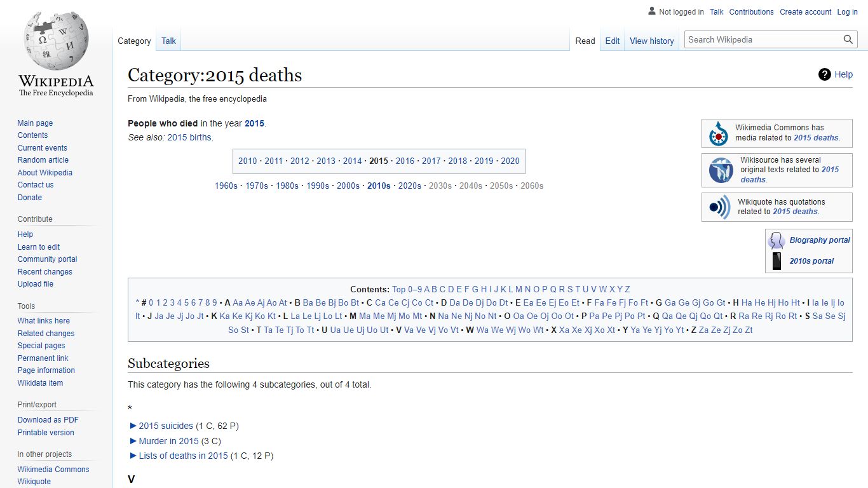Open What links here tool
Screen dimensions: 868x488
(43, 321)
